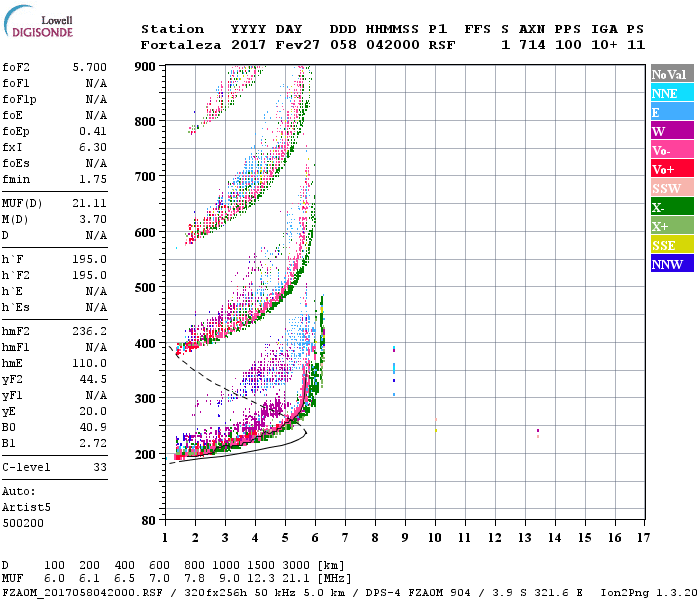
Task: Click the date Fev27 in header
Action: click(297, 45)
